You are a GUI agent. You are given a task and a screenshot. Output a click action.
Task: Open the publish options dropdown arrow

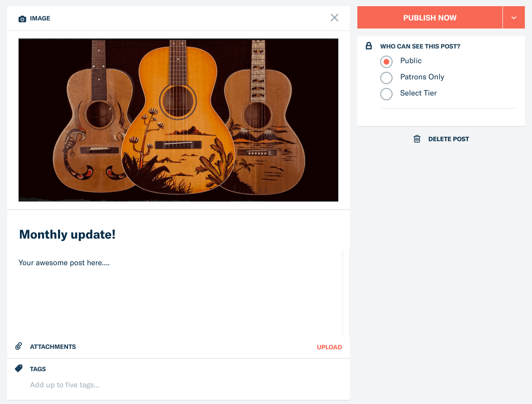pos(513,18)
